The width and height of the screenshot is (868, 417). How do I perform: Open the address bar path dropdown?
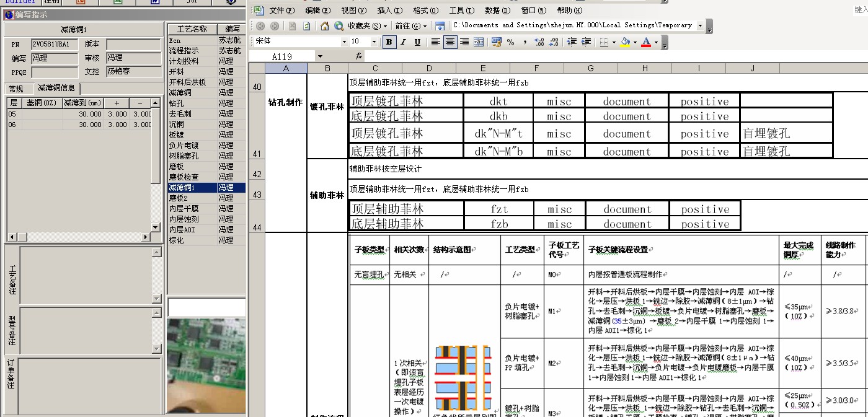(701, 25)
